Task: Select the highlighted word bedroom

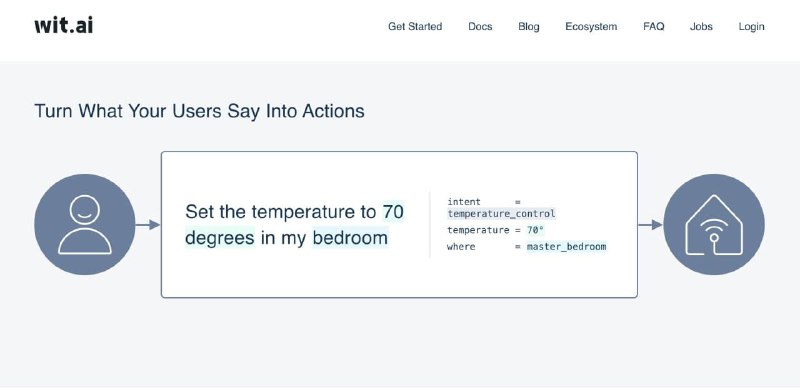Action: pos(350,238)
